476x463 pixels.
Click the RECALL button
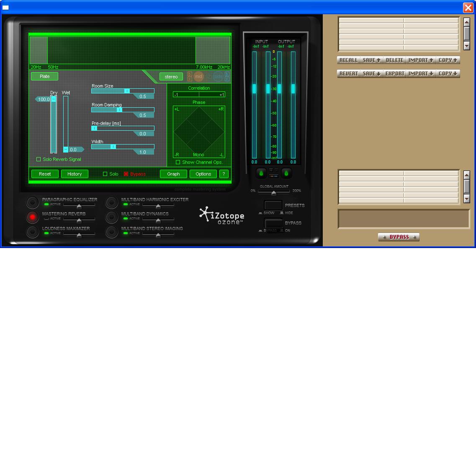point(348,60)
